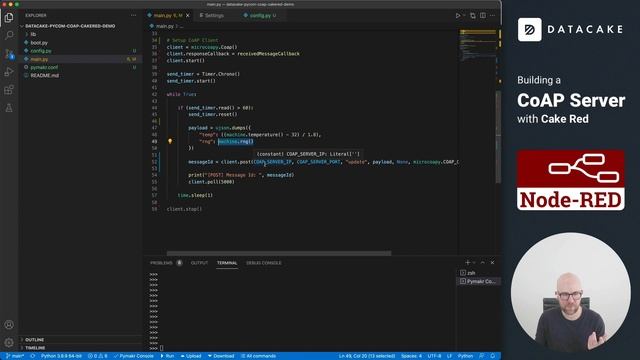Click the editor horizontal scrollbar
640x360 pixels.
tap(279, 253)
